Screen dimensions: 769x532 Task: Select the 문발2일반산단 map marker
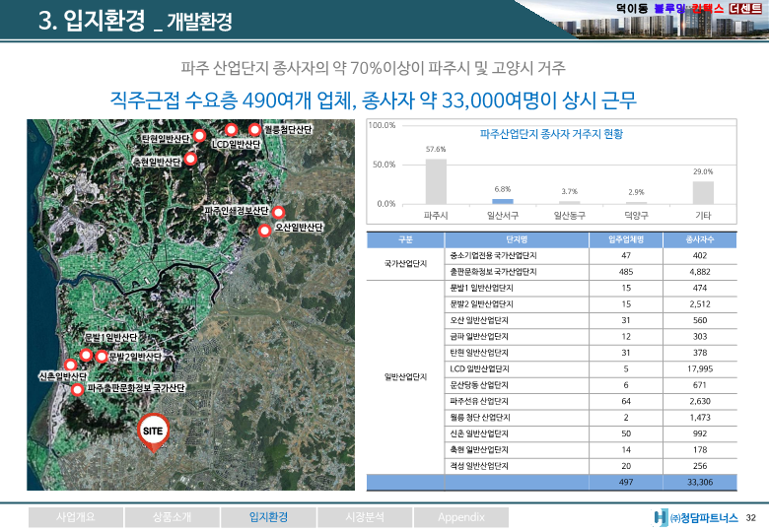click(102, 356)
